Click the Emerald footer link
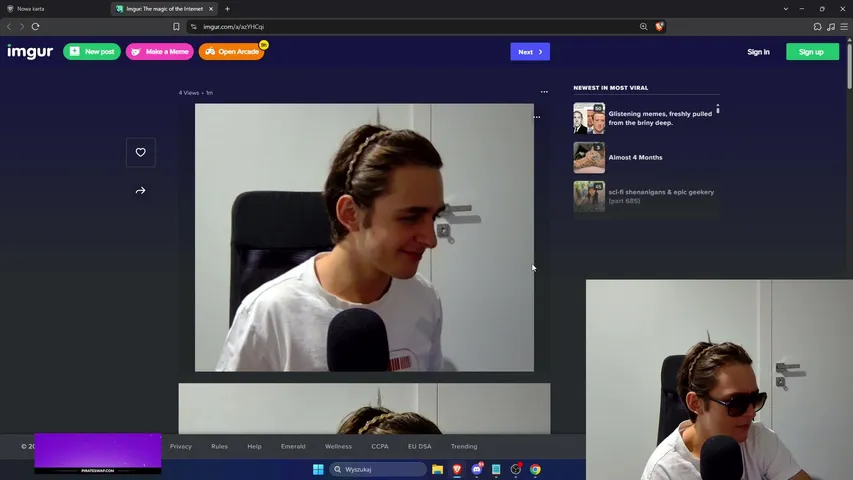The width and height of the screenshot is (853, 480). 293,446
